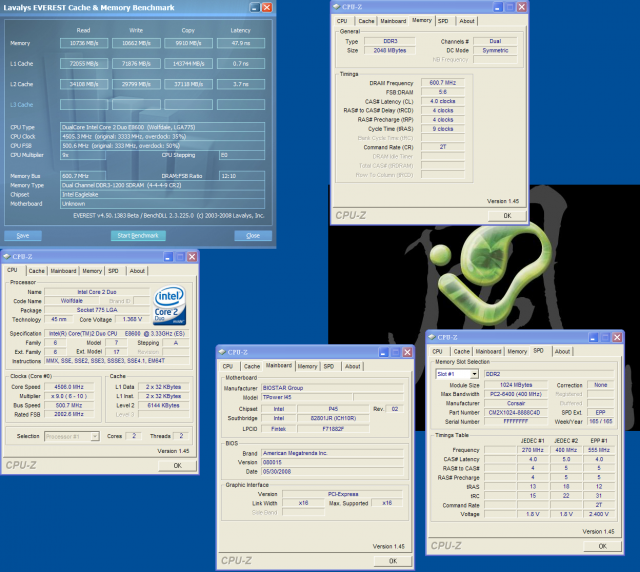
Task: Click Close in the EVEREST benchmark window
Action: coord(253,236)
